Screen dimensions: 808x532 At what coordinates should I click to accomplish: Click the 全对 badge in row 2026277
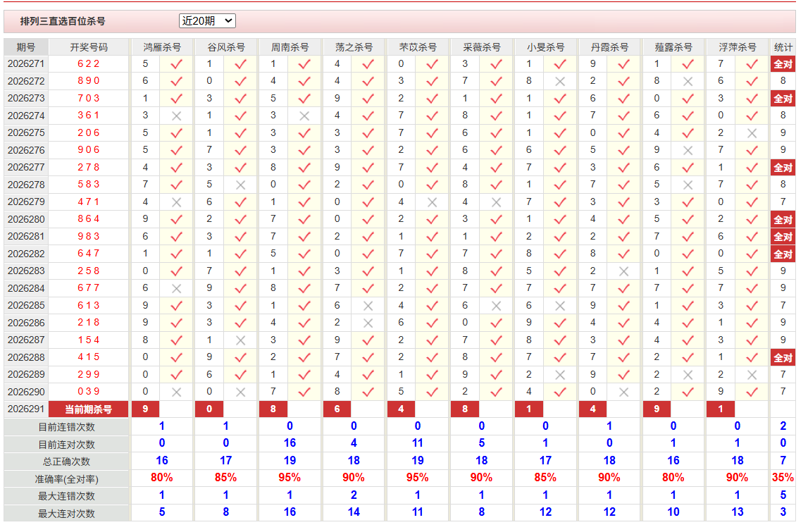click(x=783, y=168)
